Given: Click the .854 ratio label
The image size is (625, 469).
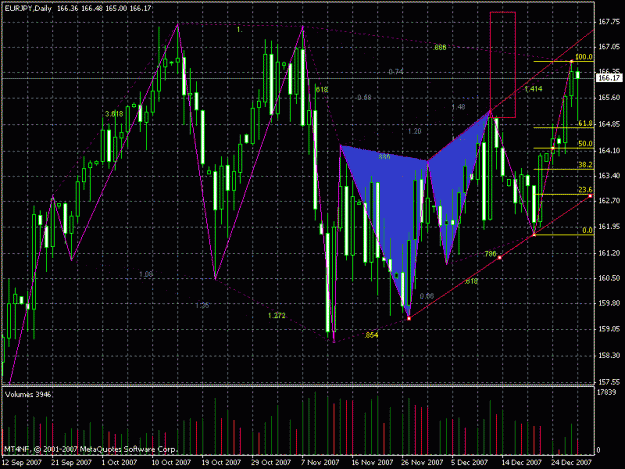Looking at the screenshot, I should (371, 335).
